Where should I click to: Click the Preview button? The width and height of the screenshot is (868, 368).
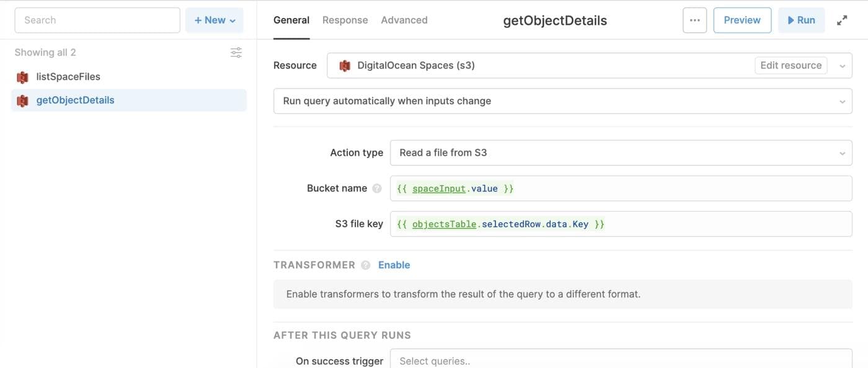click(742, 20)
